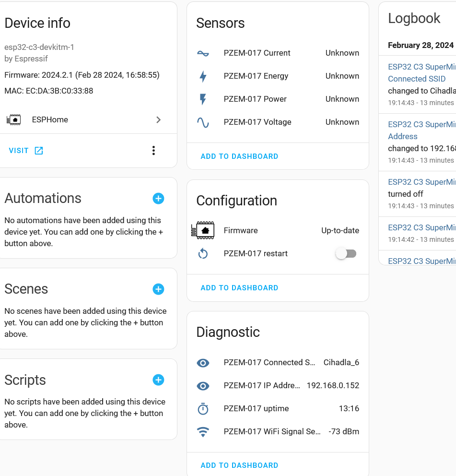Click Add to Dashboard under Diagnostic
The width and height of the screenshot is (456, 476).
point(239,465)
